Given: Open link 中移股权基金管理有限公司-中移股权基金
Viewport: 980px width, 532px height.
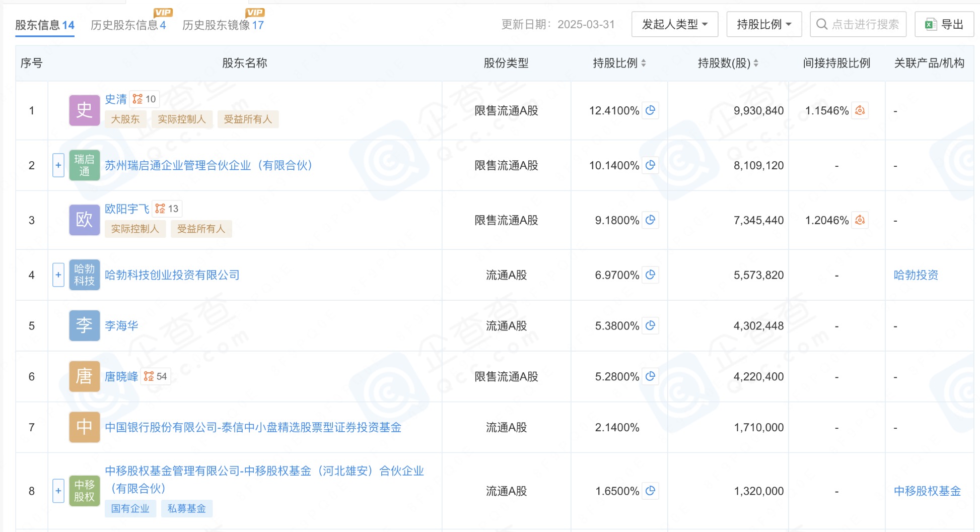Looking at the screenshot, I should pyautogui.click(x=264, y=479).
